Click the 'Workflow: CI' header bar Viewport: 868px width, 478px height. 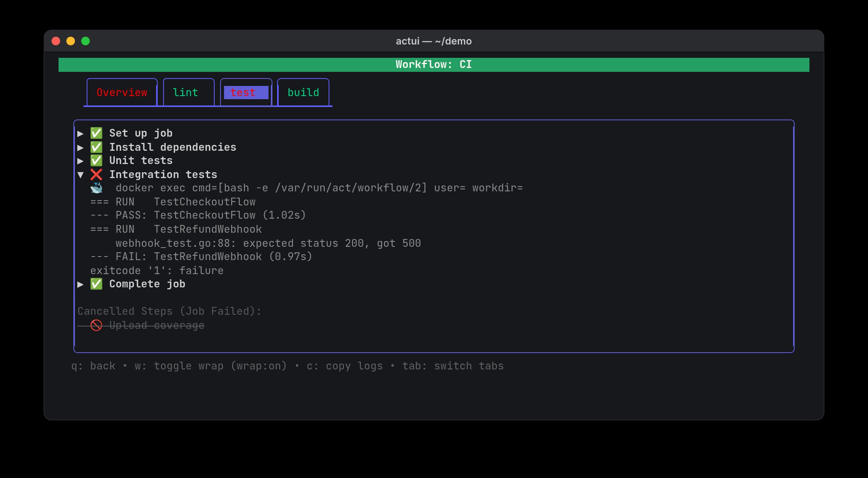(x=434, y=64)
